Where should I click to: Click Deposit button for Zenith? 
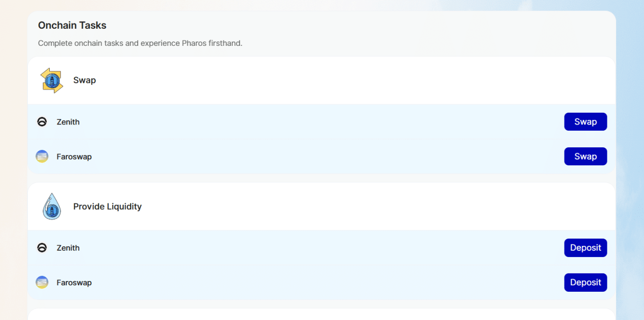585,248
